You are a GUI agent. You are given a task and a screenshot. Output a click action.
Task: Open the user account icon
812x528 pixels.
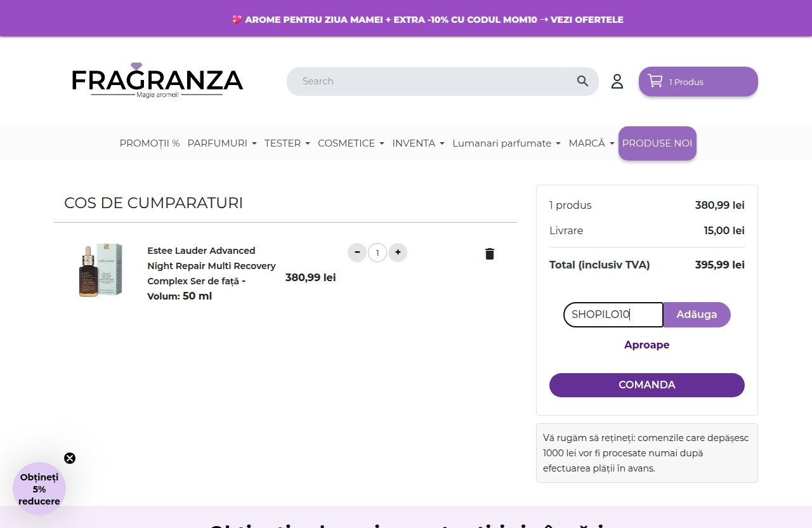coord(617,81)
